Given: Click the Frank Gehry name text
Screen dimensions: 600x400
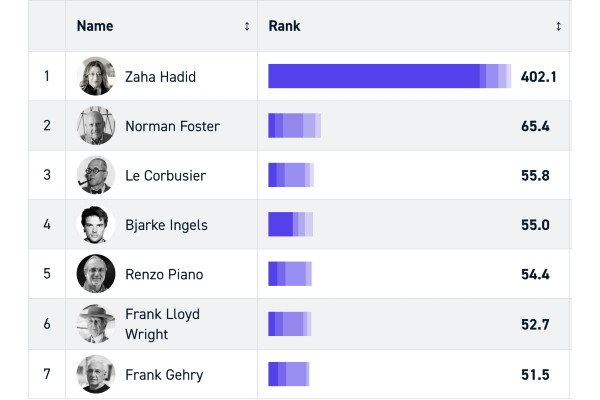Looking at the screenshot, I should pyautogui.click(x=164, y=375).
